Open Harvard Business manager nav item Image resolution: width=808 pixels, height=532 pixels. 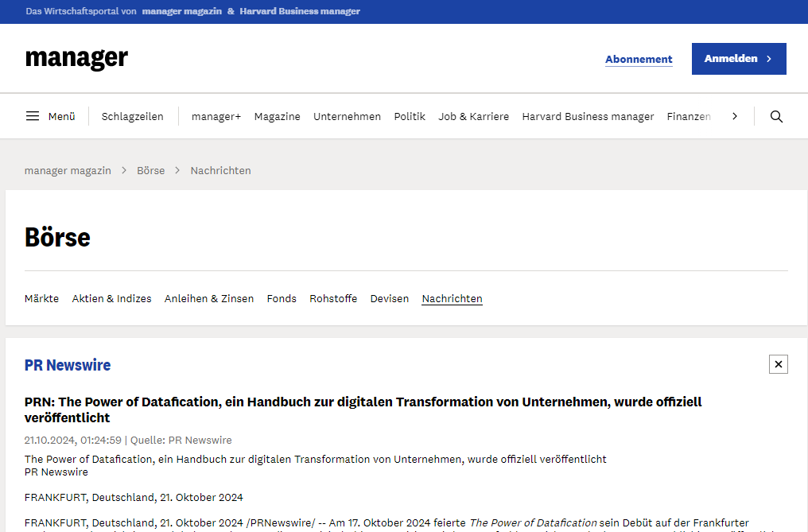pyautogui.click(x=588, y=116)
